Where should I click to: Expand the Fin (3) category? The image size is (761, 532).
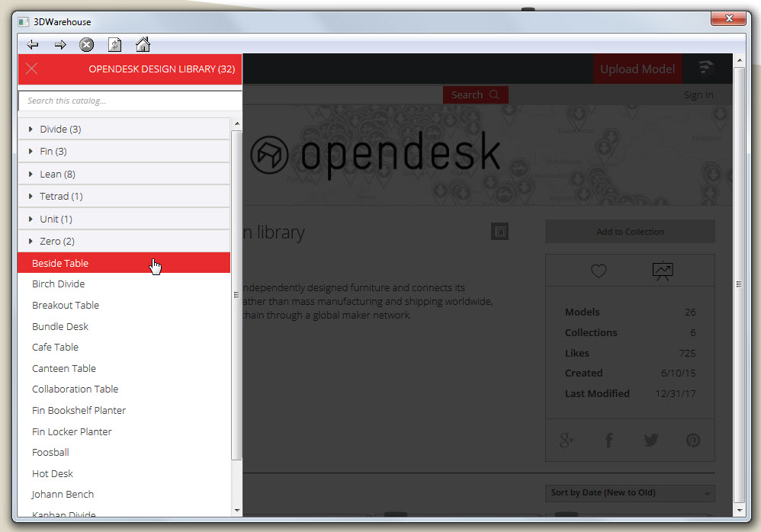click(124, 152)
